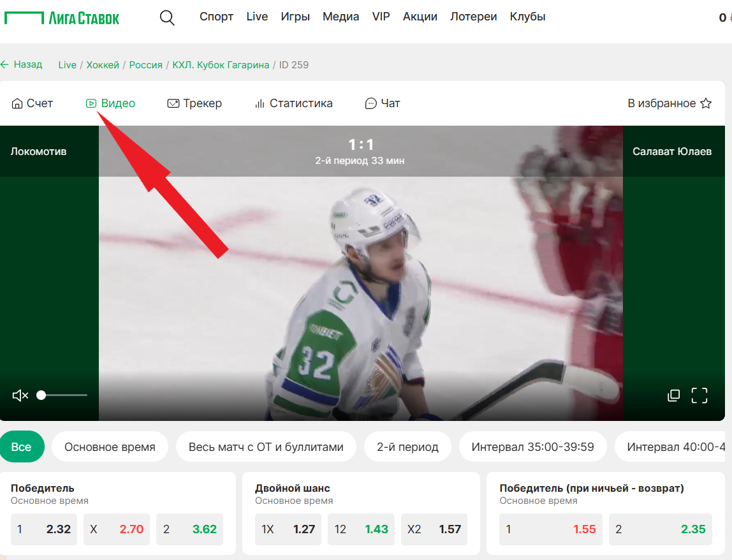Viewport: 732px width, 560px height.
Task: Open Акции in the top menu
Action: coord(420,17)
